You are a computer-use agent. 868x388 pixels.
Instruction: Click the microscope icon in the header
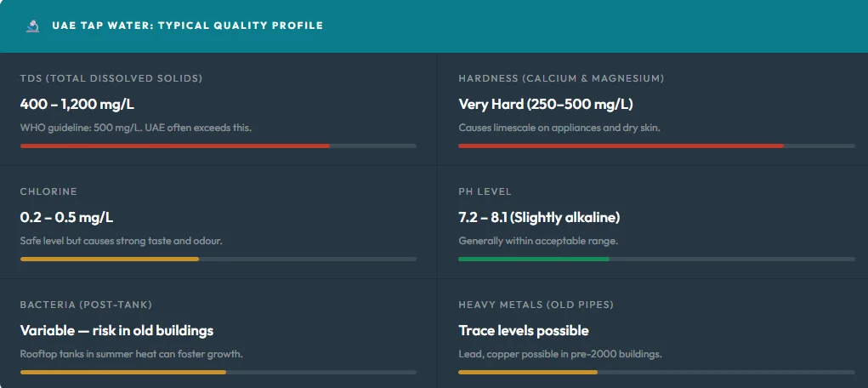(x=32, y=26)
